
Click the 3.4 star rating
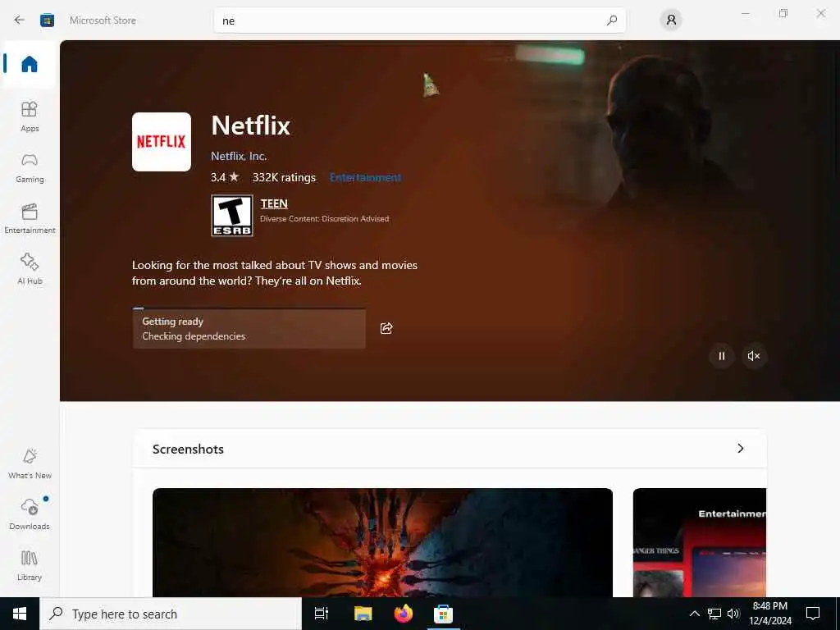(x=225, y=177)
